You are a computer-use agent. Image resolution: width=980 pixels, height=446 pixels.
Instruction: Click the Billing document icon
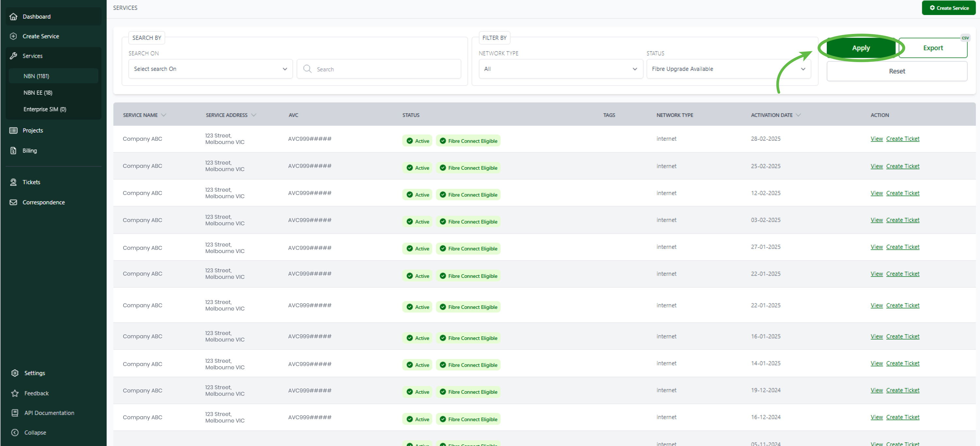[13, 151]
